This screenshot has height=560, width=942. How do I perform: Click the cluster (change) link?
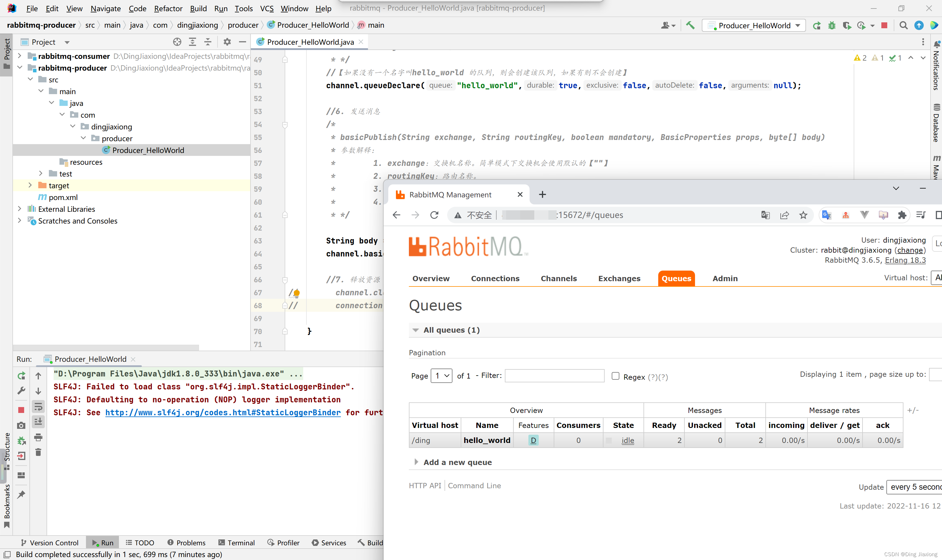910,250
